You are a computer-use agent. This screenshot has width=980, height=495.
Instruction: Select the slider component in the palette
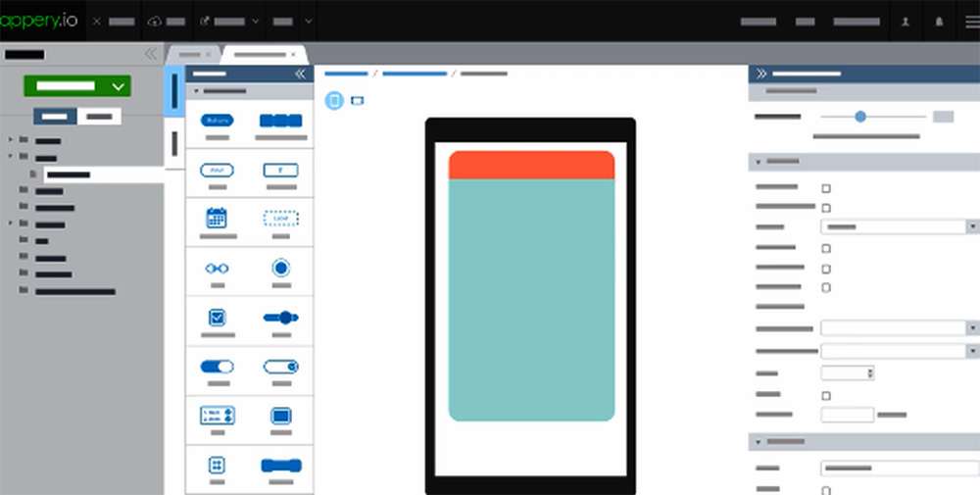(281, 318)
